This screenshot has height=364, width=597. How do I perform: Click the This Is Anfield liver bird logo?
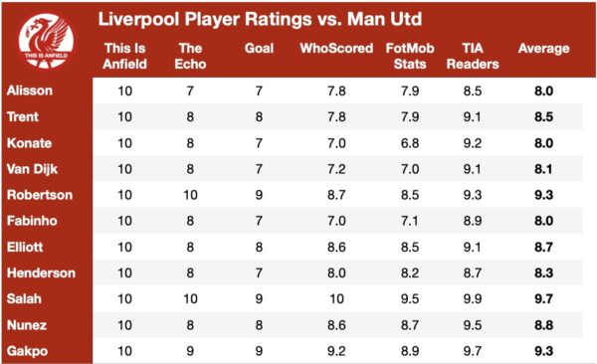(x=46, y=41)
